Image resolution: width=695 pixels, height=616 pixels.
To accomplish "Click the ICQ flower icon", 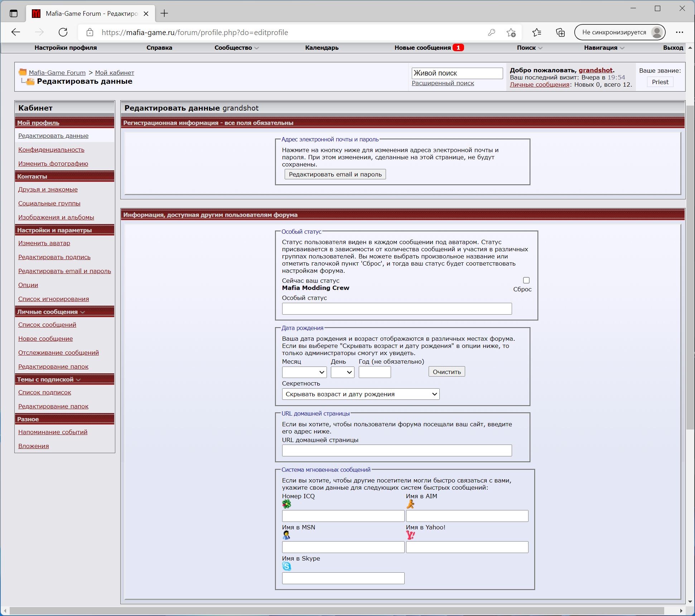I will coord(286,504).
